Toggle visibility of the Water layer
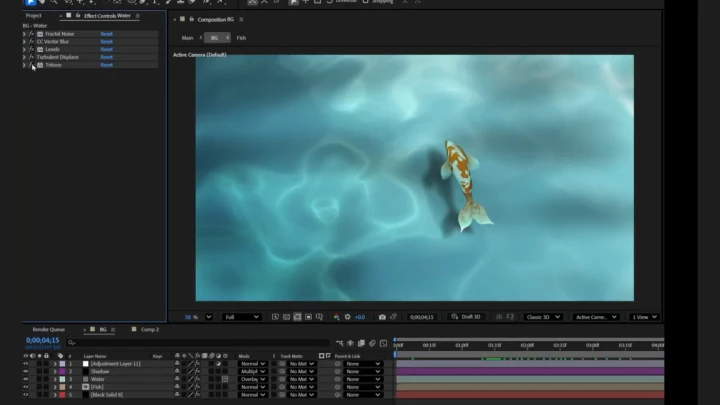 pos(26,380)
